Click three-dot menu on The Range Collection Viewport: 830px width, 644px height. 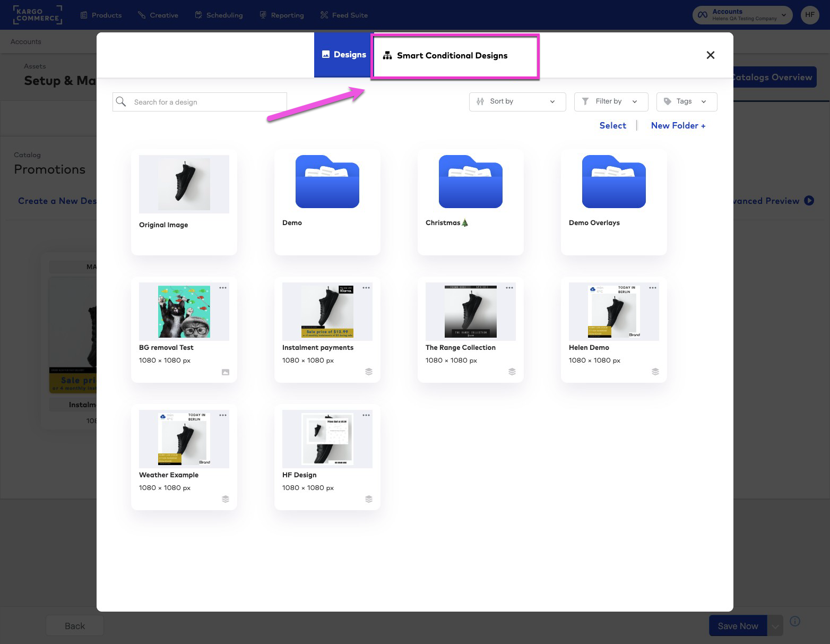pos(509,288)
